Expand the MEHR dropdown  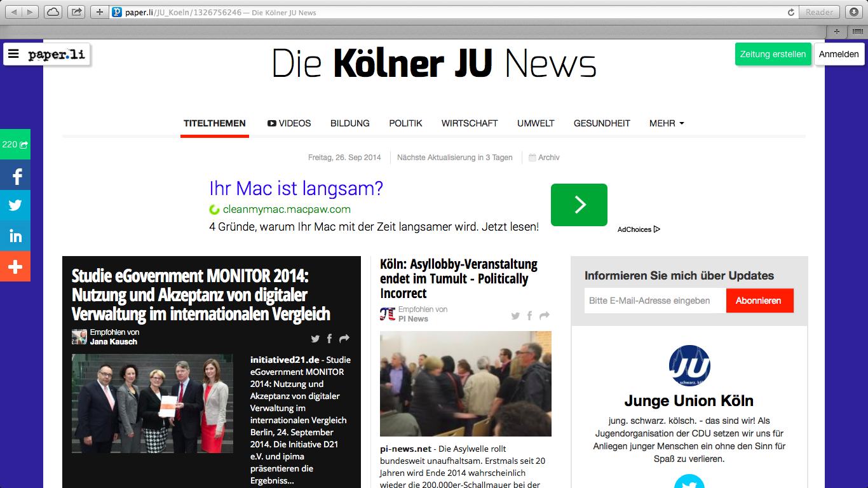tap(667, 123)
